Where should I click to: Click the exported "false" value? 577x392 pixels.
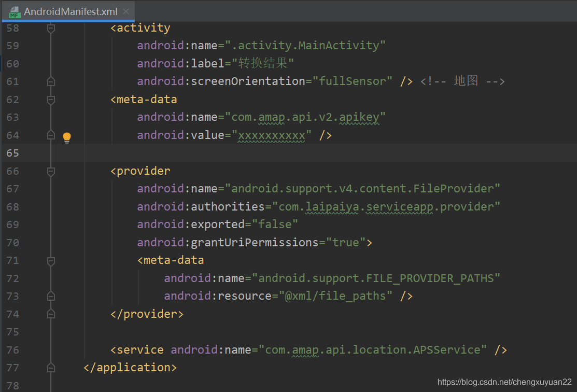pyautogui.click(x=275, y=225)
